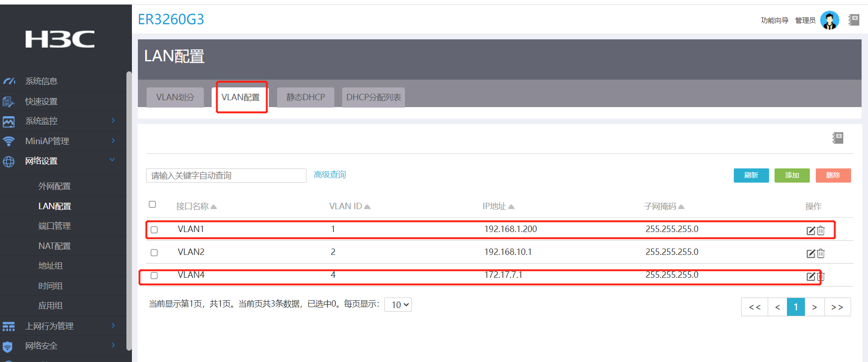Open NAT配置 in sidebar

pyautogui.click(x=55, y=246)
